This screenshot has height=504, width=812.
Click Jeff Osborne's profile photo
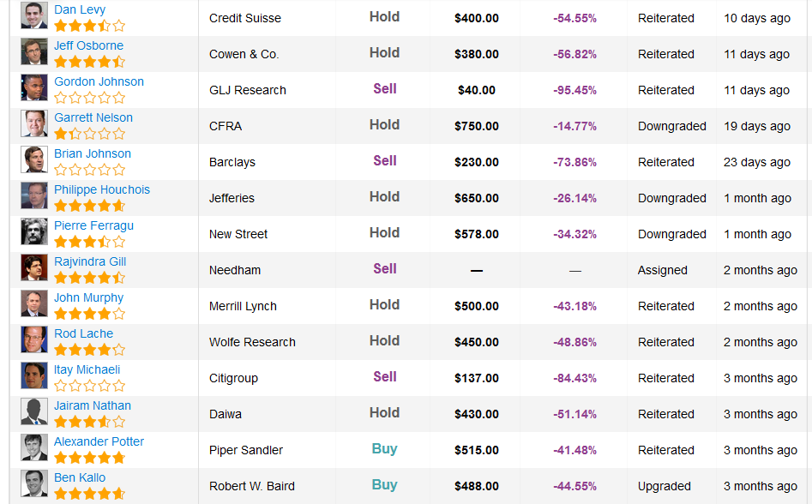(34, 51)
